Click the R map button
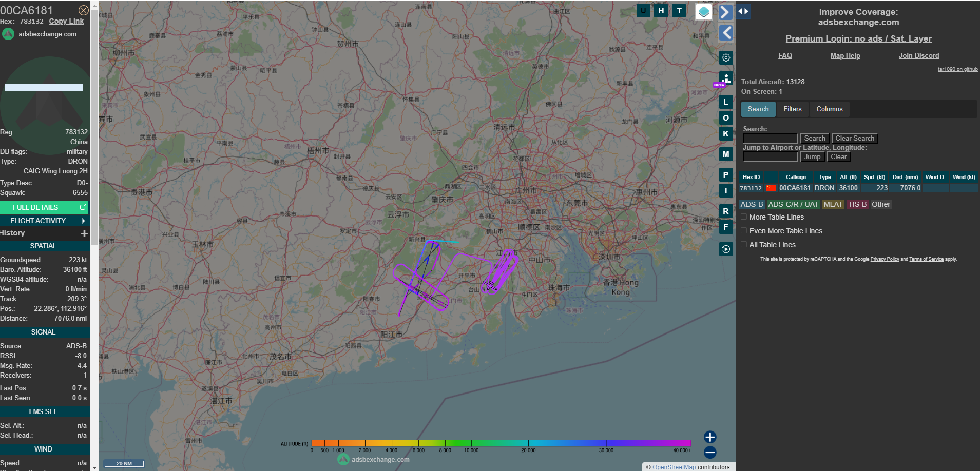 click(726, 211)
